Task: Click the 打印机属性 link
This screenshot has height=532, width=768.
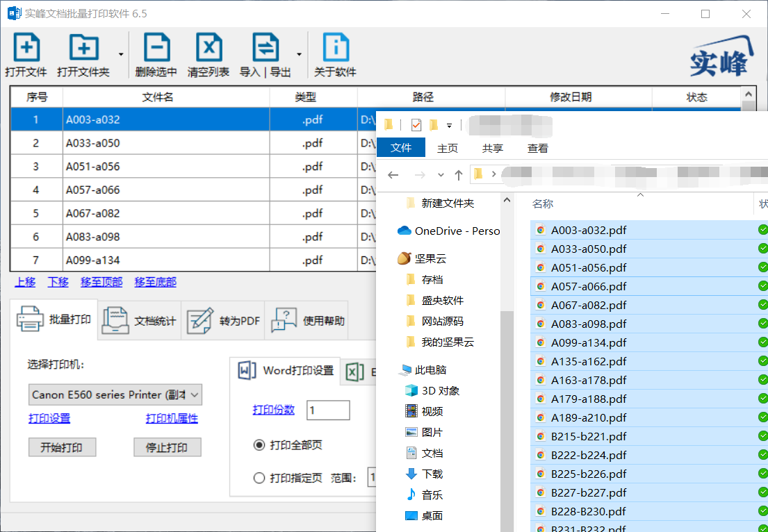Action: click(x=172, y=419)
